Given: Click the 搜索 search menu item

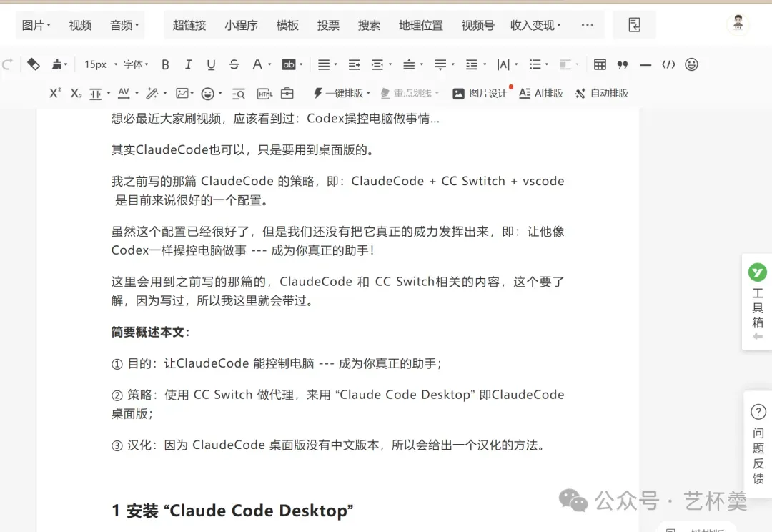Looking at the screenshot, I should pos(369,25).
